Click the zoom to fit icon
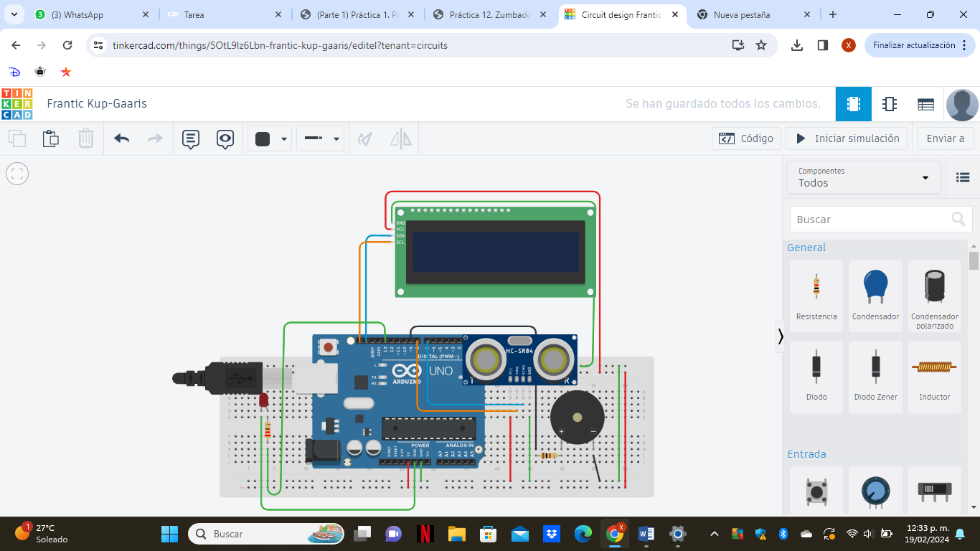This screenshot has width=980, height=551. pos(17,173)
